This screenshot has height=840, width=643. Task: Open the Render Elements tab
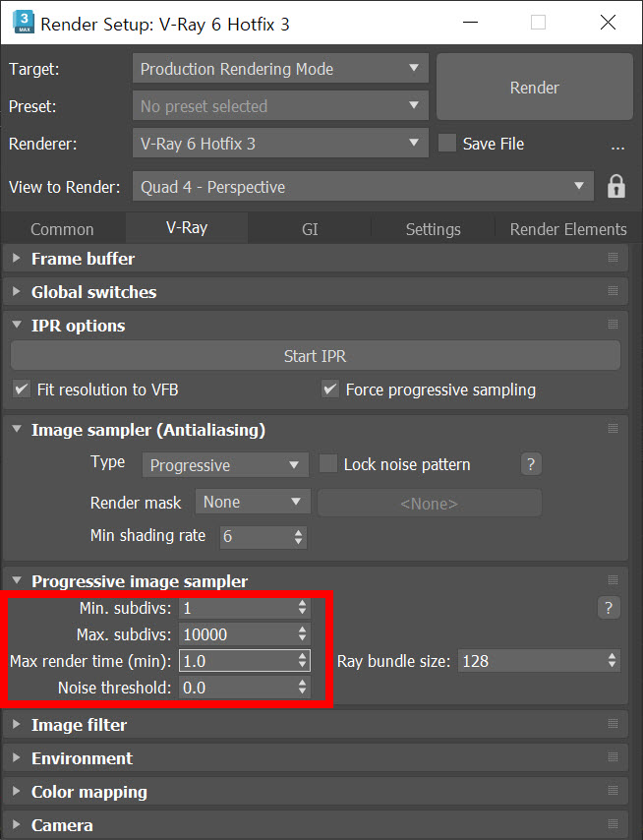tap(568, 229)
